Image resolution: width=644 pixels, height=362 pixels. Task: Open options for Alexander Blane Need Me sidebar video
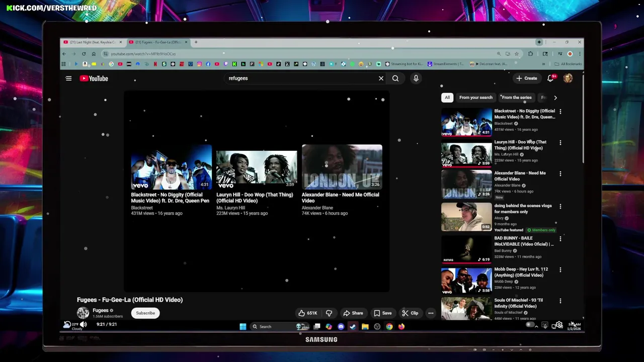560,174
